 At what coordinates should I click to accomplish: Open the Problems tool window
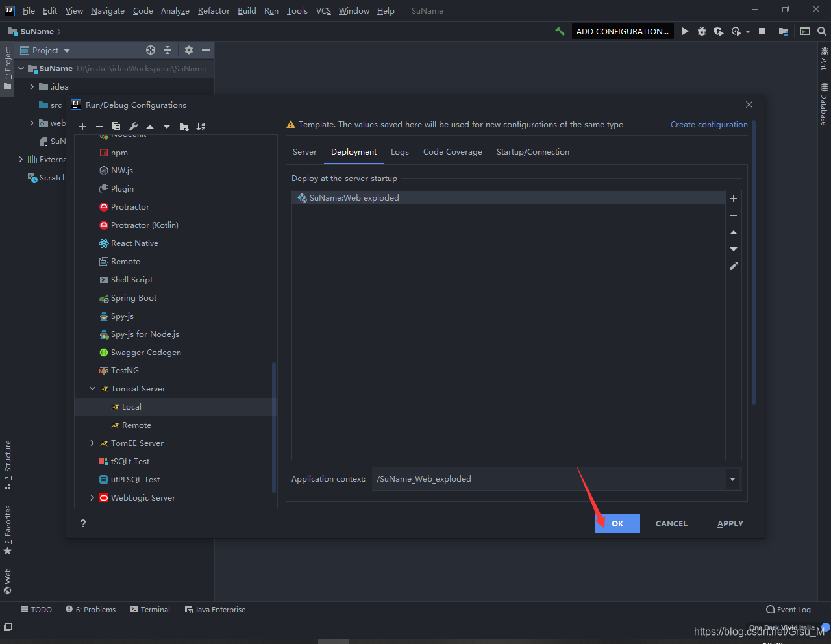[x=91, y=610]
